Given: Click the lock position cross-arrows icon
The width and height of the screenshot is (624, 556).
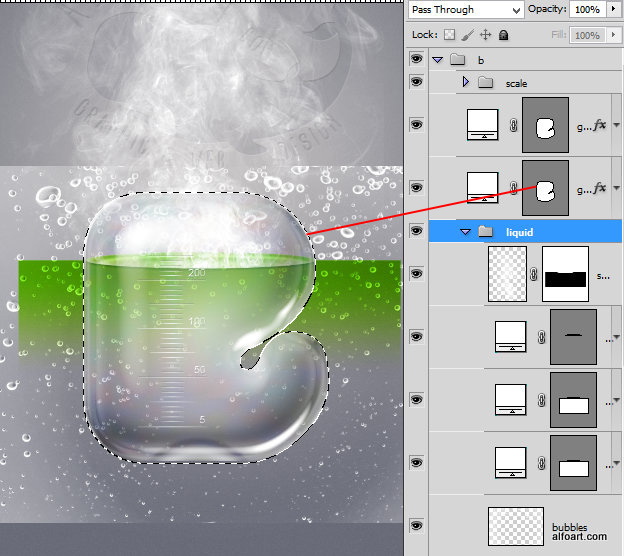Looking at the screenshot, I should (486, 35).
